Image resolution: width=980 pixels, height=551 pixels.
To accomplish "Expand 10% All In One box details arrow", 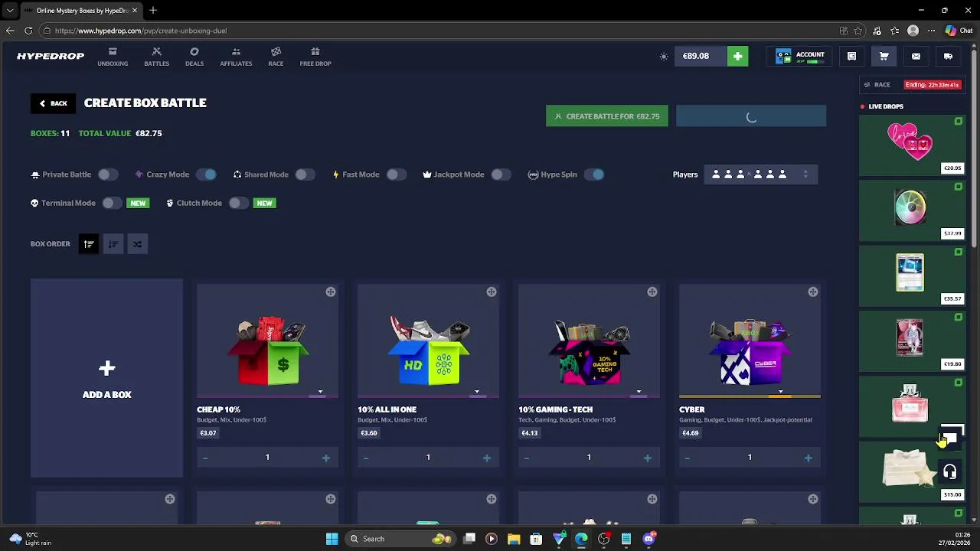I will (476, 392).
